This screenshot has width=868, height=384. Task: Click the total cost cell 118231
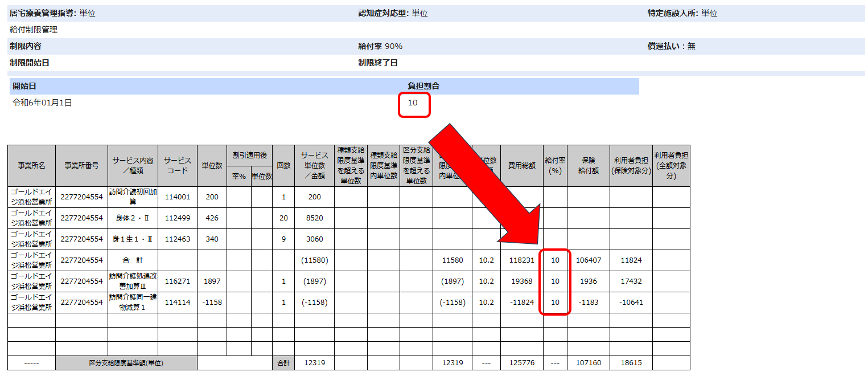tap(521, 260)
